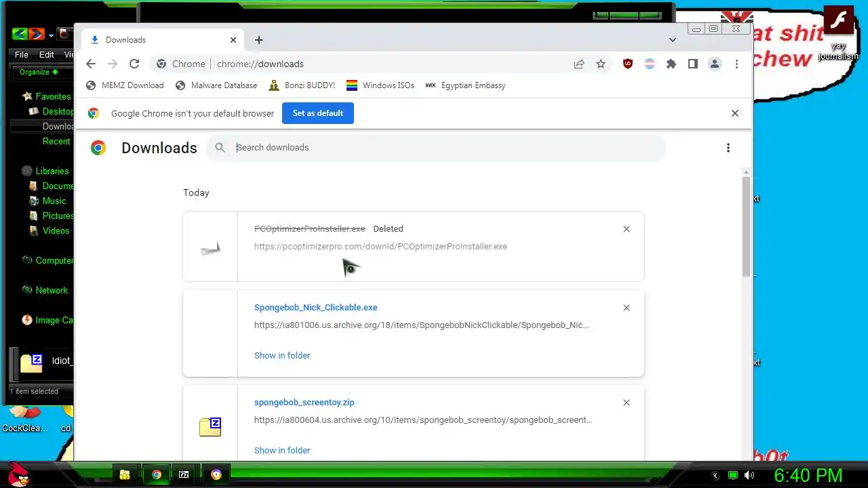
Task: Click Show in folder for spongebob_screentoy.zip
Action: (x=282, y=450)
